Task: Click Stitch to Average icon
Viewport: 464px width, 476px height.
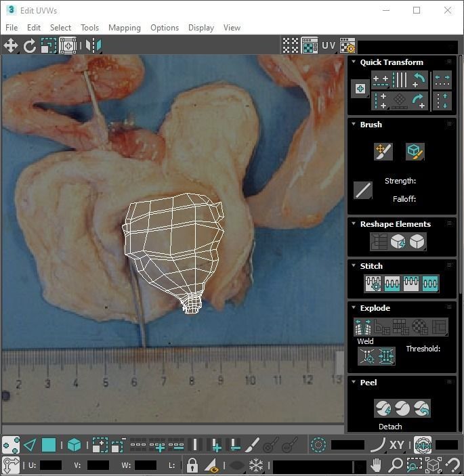Action: 392,284
